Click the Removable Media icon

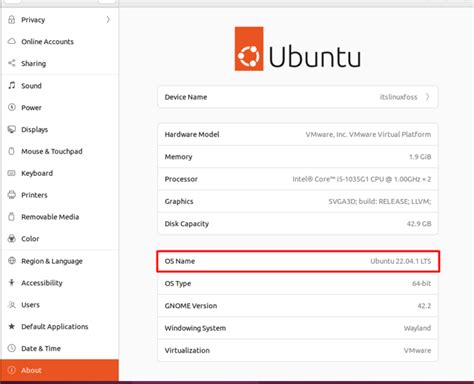(x=12, y=217)
